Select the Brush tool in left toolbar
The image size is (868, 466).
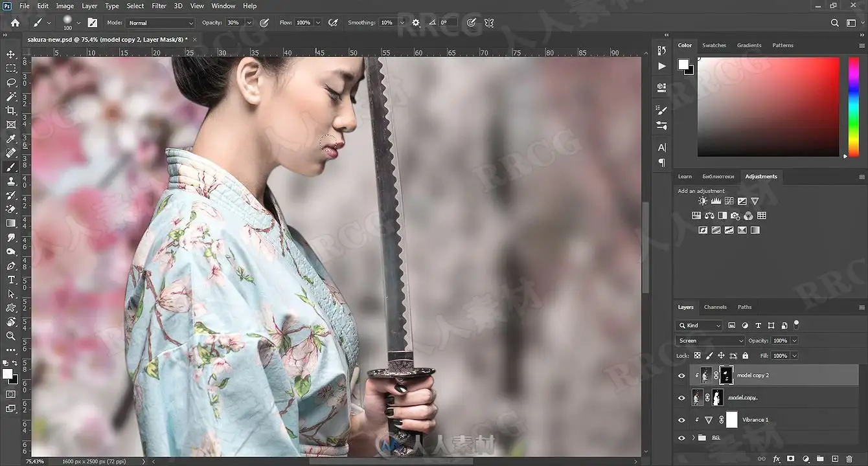tap(11, 167)
